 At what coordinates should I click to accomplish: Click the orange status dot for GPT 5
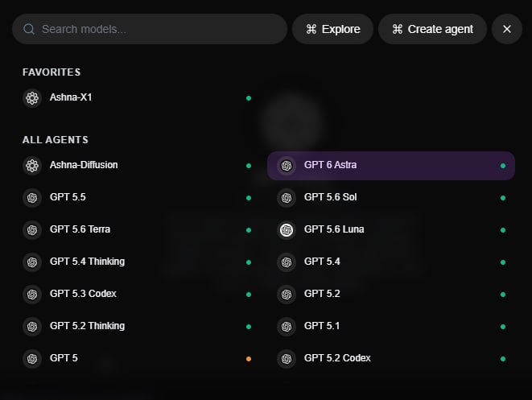pyautogui.click(x=249, y=359)
